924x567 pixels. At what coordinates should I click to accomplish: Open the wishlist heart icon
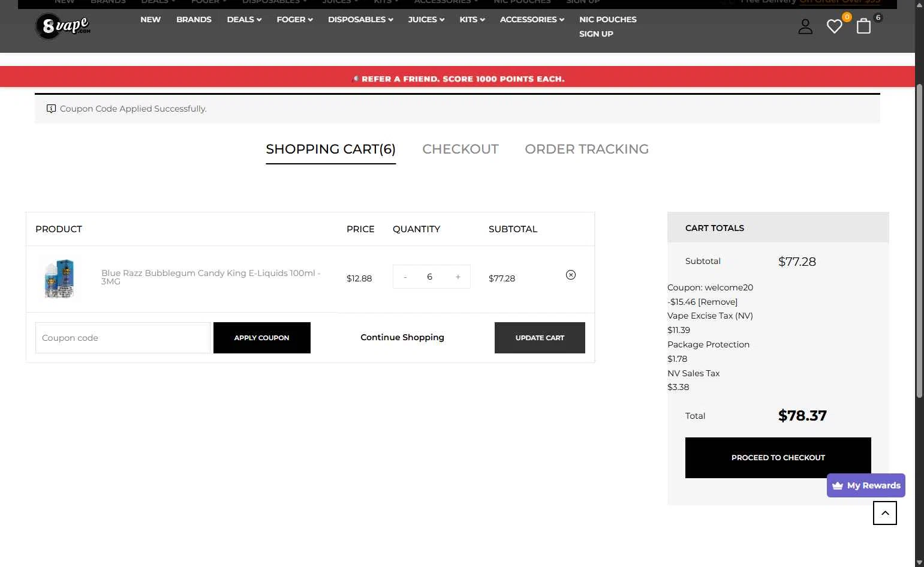(x=834, y=26)
